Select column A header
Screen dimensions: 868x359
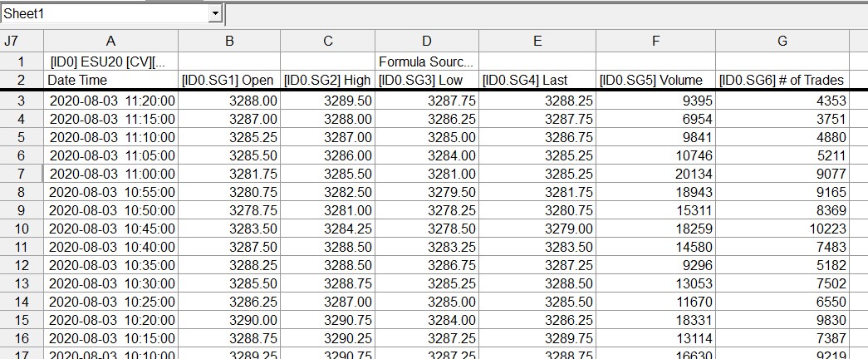(110, 41)
